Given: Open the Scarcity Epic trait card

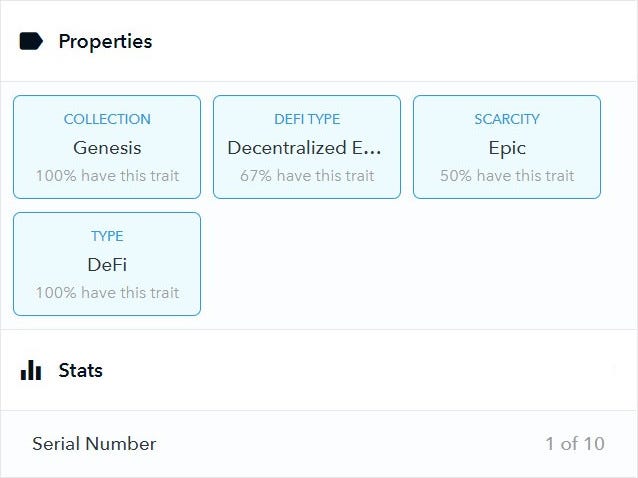Looking at the screenshot, I should 507,147.
